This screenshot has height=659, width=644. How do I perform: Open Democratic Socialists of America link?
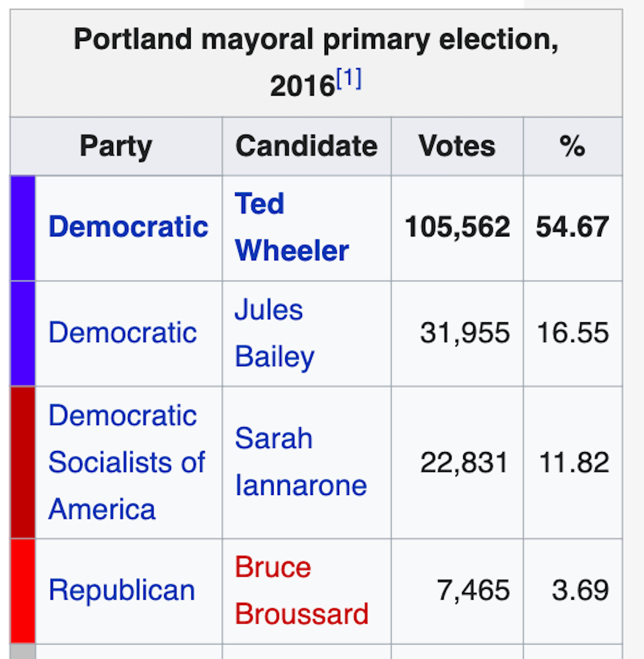coord(126,463)
